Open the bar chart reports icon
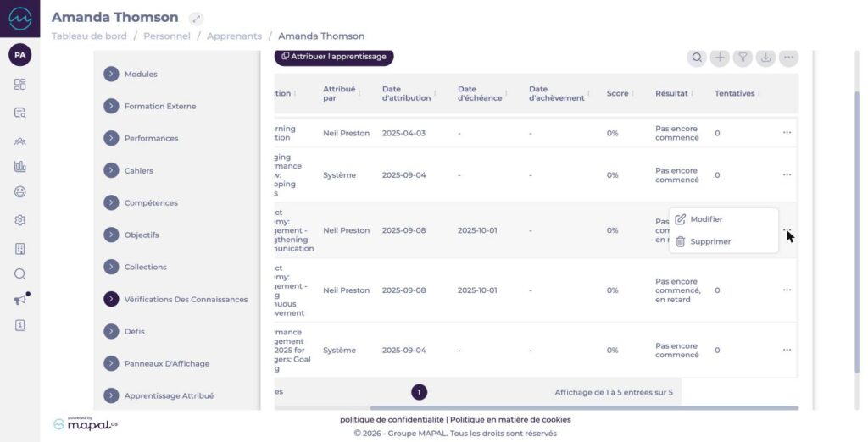Image resolution: width=868 pixels, height=442 pixels. click(20, 166)
